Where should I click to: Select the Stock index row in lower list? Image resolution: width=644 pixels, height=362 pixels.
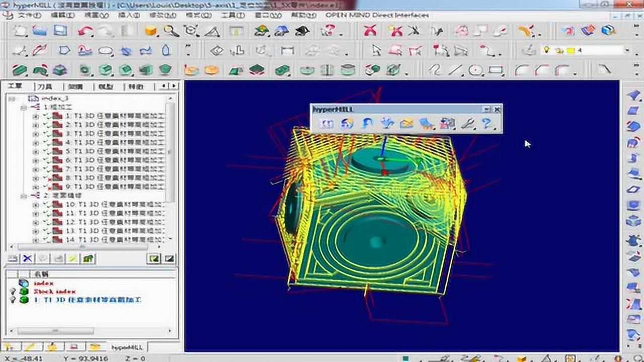coord(54,292)
